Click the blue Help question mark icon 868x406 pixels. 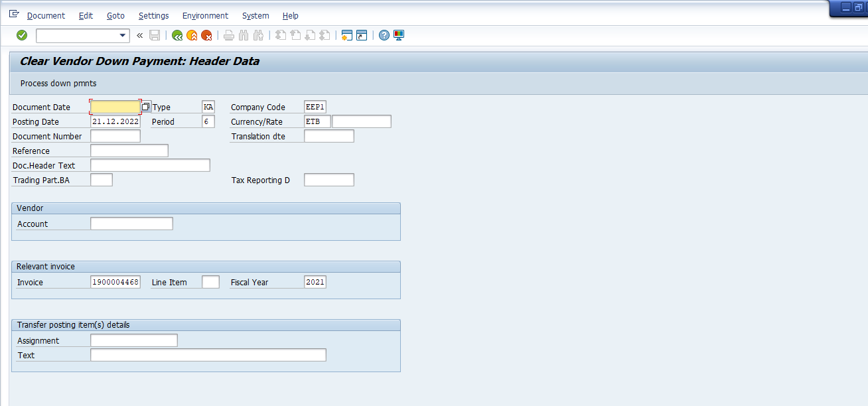click(384, 36)
